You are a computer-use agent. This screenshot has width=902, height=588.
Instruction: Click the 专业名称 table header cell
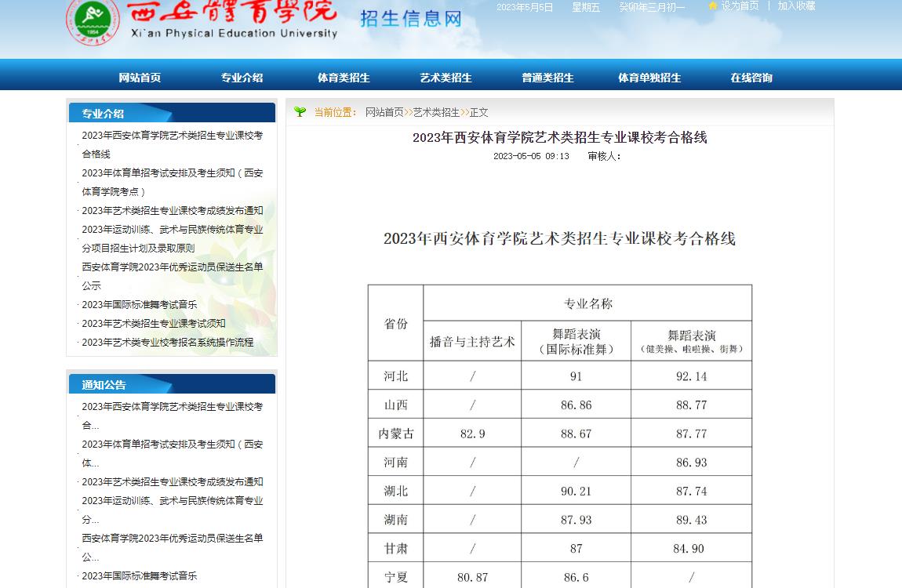pos(588,303)
